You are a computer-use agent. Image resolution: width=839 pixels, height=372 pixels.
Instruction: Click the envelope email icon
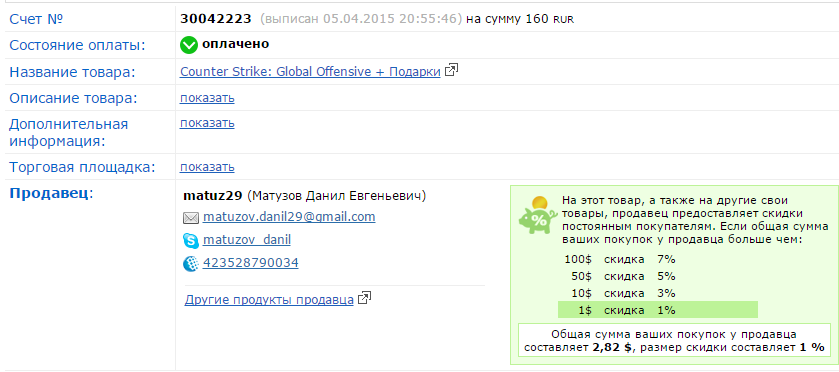coord(191,218)
